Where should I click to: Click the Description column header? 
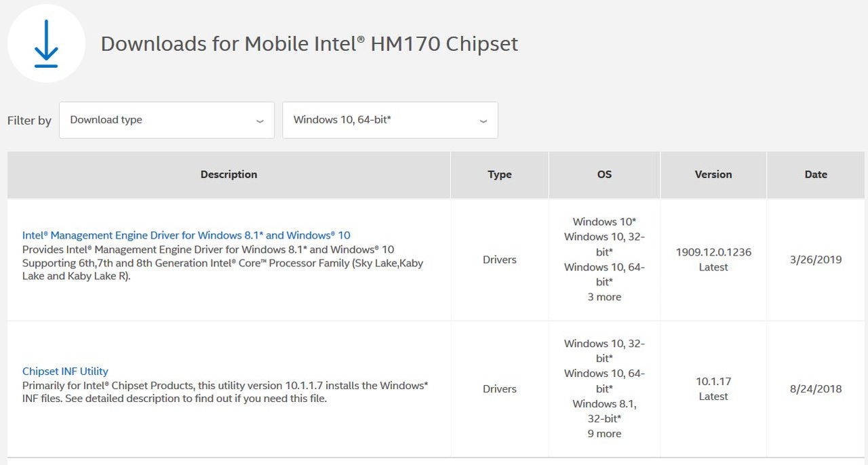(x=229, y=175)
